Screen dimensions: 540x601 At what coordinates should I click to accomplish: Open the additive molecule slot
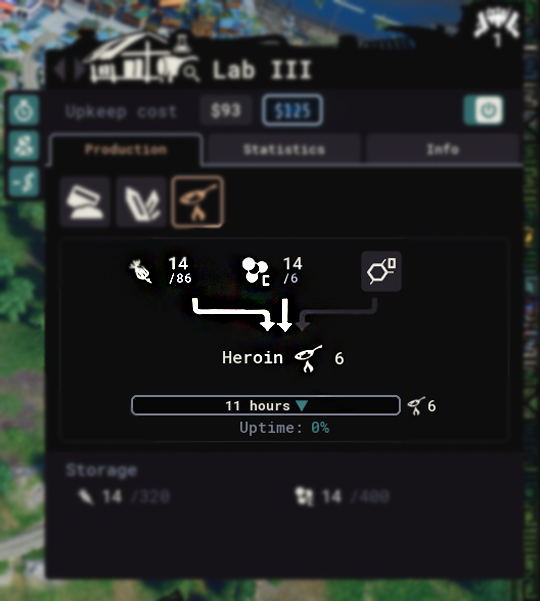(x=381, y=271)
